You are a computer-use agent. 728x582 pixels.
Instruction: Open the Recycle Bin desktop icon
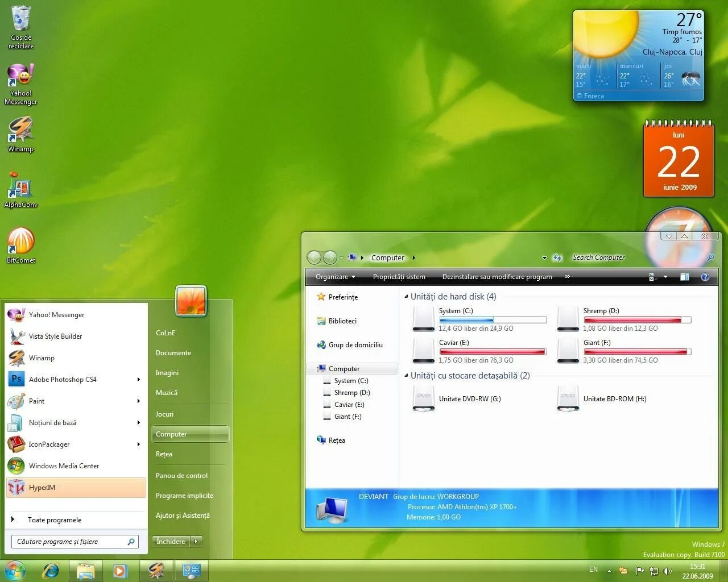(x=21, y=27)
